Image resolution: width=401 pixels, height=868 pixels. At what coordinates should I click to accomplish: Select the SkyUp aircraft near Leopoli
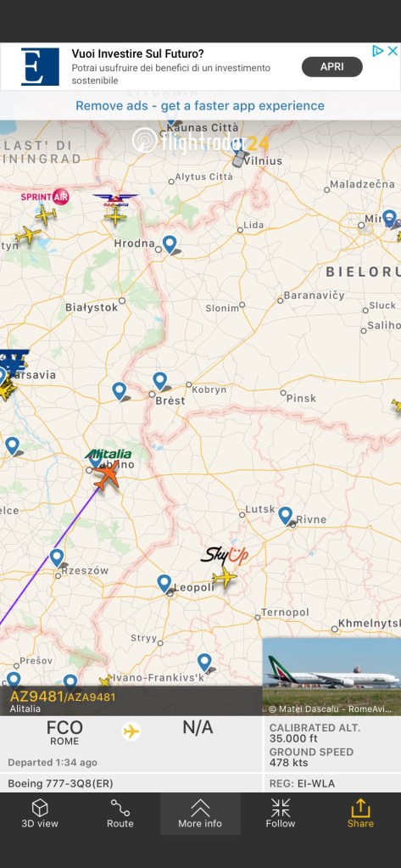225,577
